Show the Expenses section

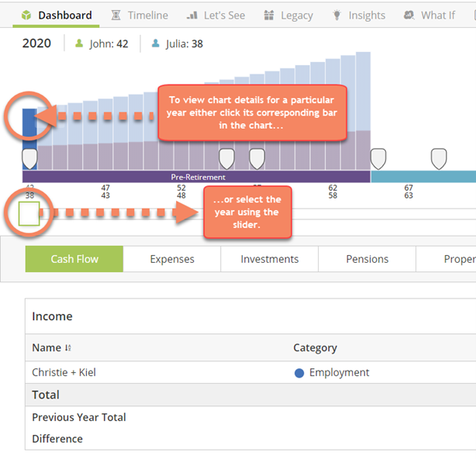pyautogui.click(x=172, y=259)
